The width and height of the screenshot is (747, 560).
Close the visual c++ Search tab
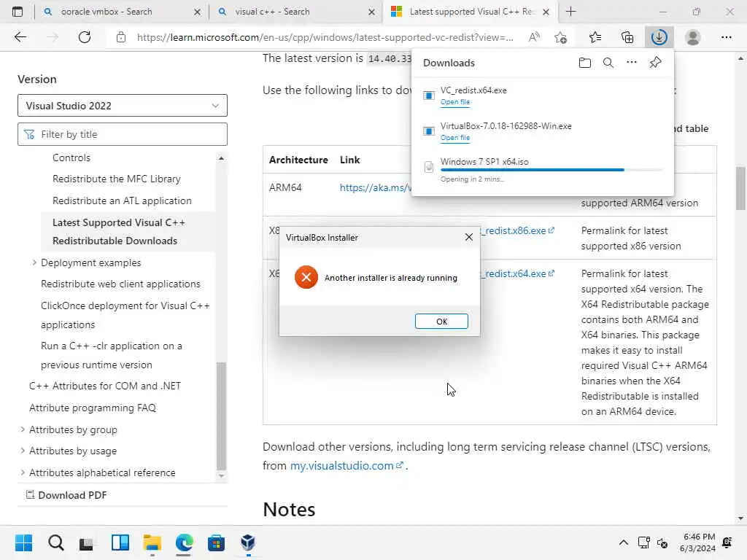(371, 12)
